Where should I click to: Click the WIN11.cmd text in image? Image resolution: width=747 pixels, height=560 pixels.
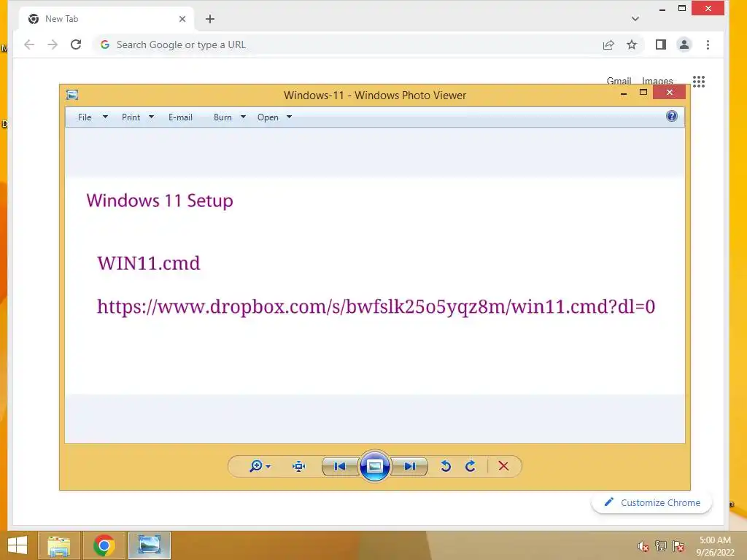pyautogui.click(x=149, y=263)
